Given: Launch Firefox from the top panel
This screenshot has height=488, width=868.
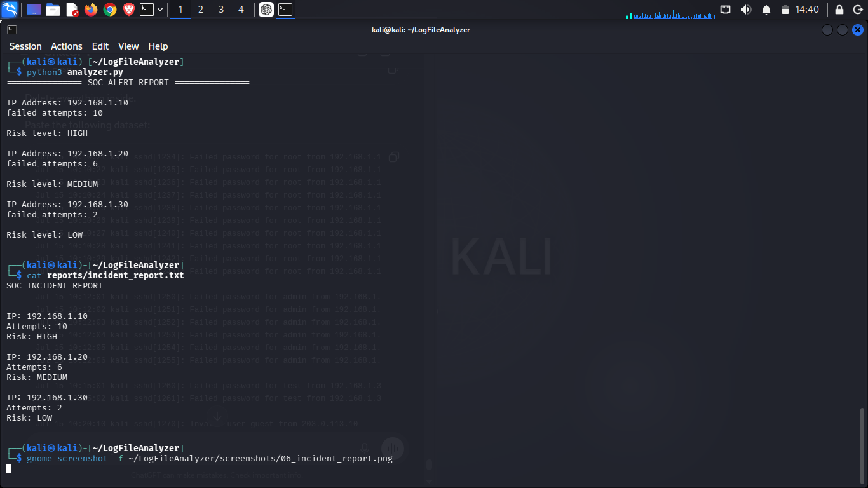Looking at the screenshot, I should (91, 10).
